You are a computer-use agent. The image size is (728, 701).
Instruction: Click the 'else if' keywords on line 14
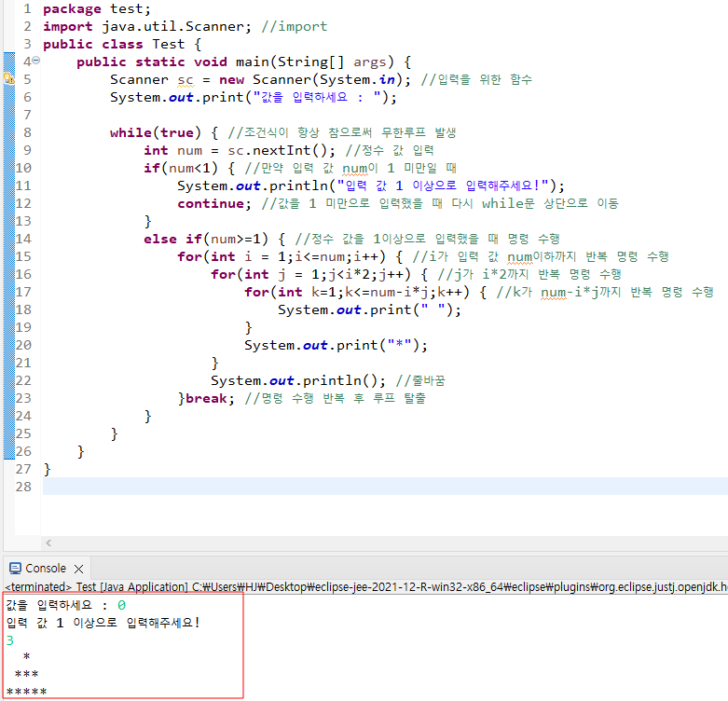(172, 239)
